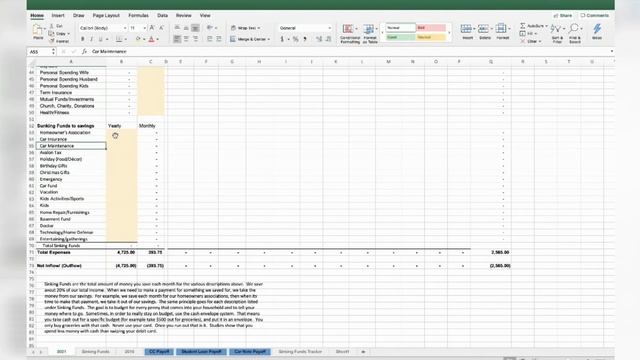Viewport: 640px width, 360px height.
Task: Click the Borders icon
Action: 119,39
